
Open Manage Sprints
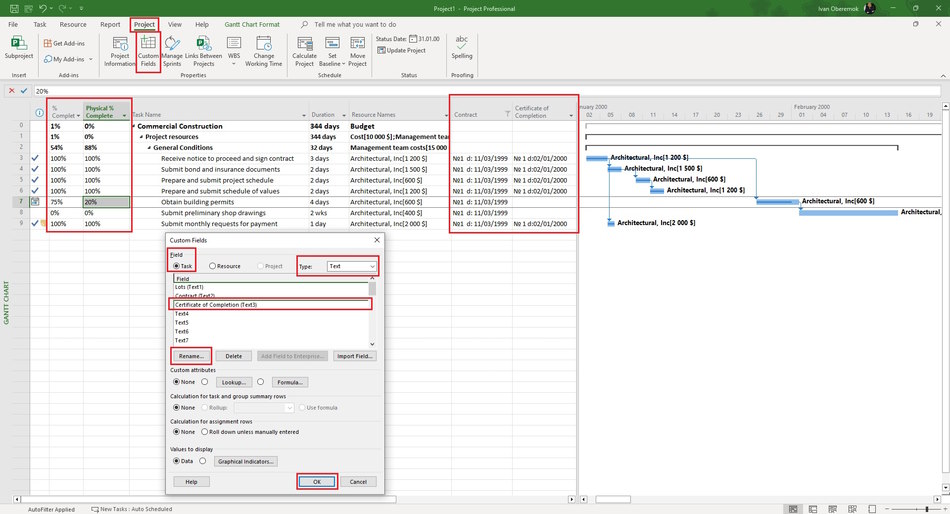tap(172, 52)
